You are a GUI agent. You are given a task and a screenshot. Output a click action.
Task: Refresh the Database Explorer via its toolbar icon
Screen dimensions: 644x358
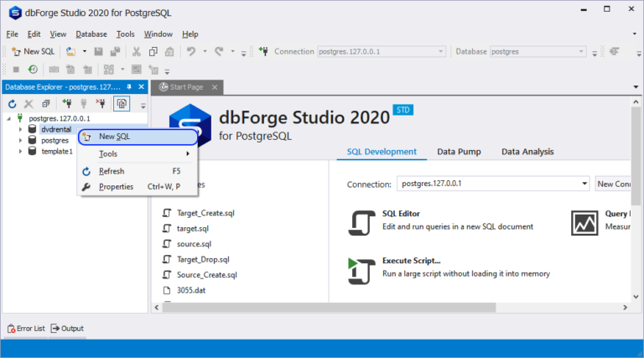click(x=12, y=104)
